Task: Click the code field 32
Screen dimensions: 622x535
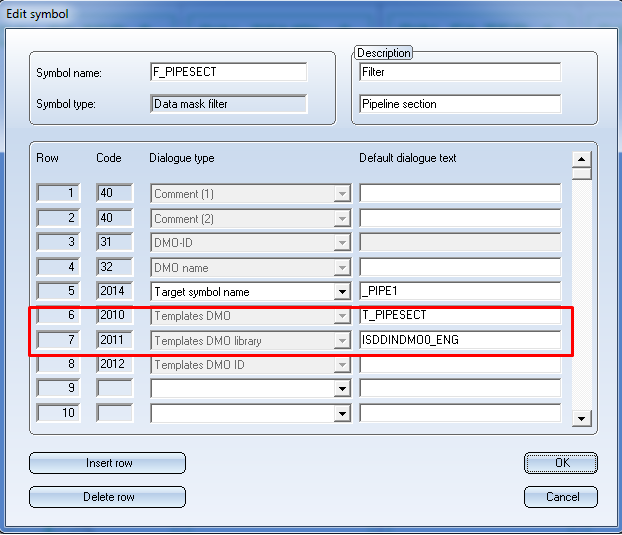Action: point(115,267)
